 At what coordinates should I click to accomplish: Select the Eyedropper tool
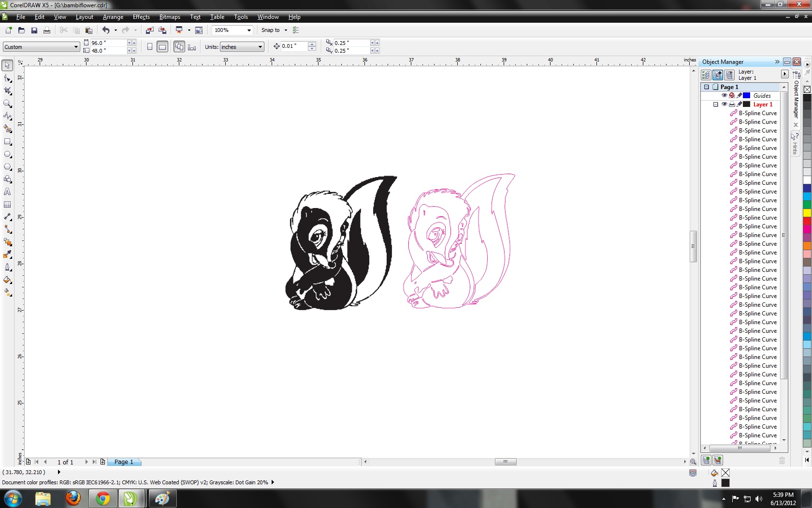7,255
